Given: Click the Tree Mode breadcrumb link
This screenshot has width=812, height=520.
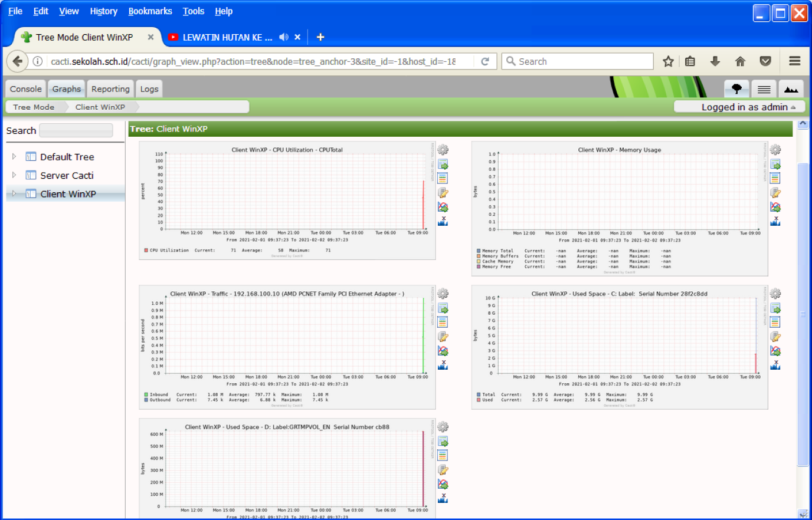Looking at the screenshot, I should click(34, 107).
